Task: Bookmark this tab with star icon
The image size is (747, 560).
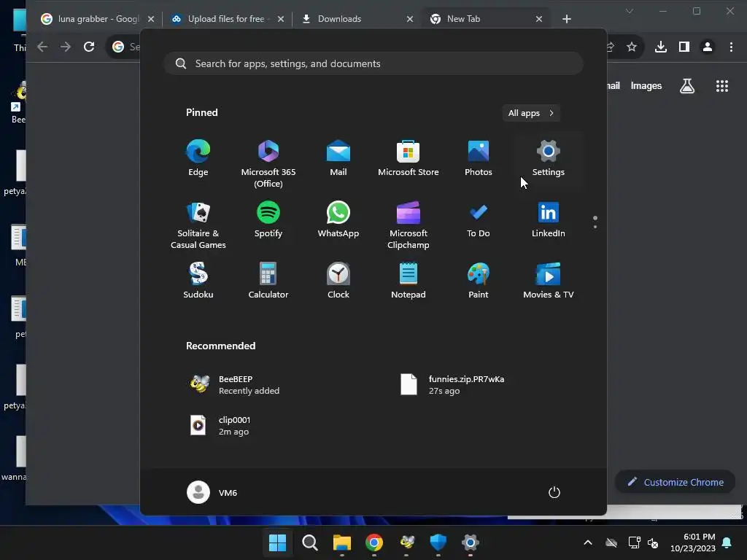Action: (631, 47)
